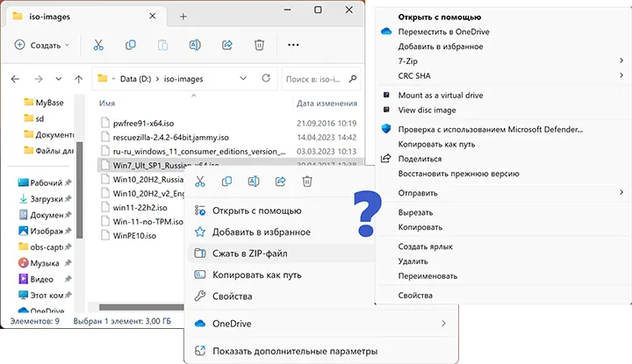Open the three-dots See more menu
This screenshot has height=364, width=632.
293,45
